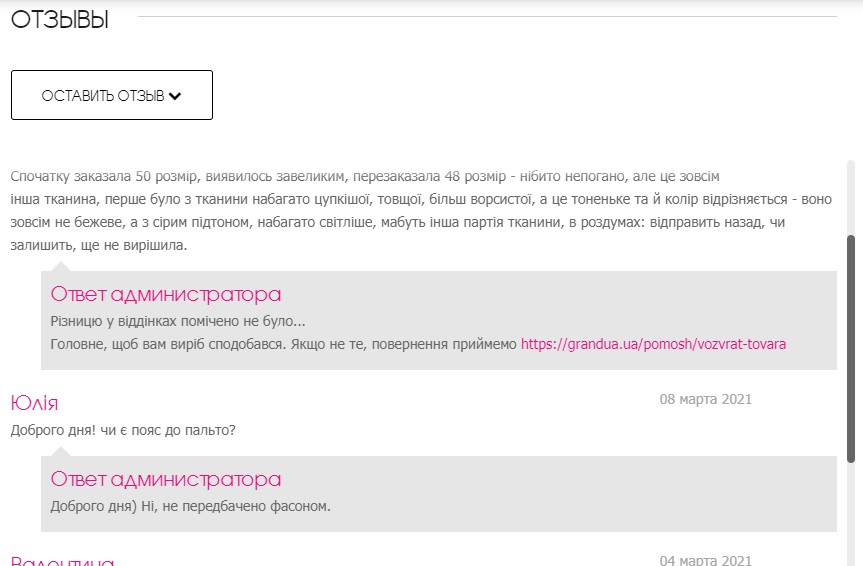Click the reviews scrollbar thumb

pyautogui.click(x=851, y=345)
